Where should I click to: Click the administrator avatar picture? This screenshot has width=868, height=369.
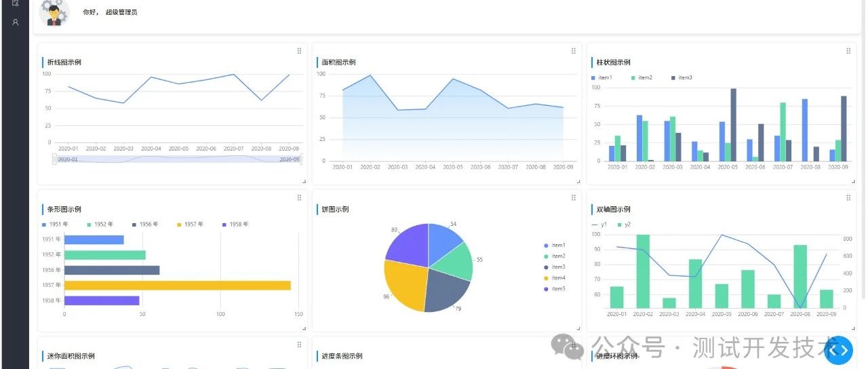click(x=54, y=12)
